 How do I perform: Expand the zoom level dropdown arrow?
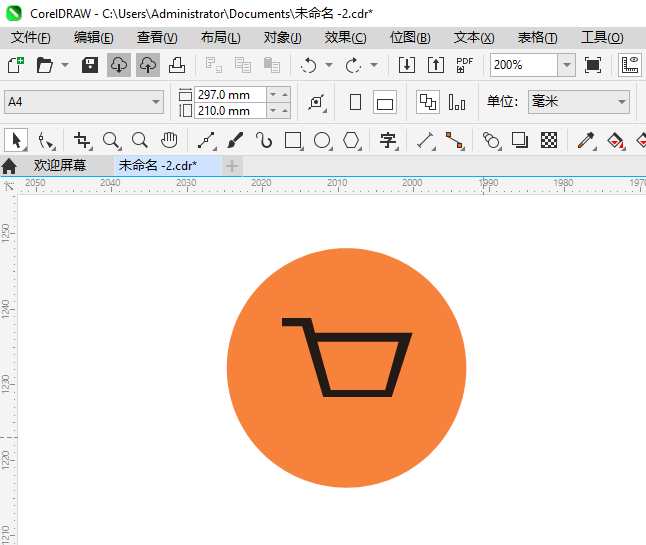coord(567,65)
